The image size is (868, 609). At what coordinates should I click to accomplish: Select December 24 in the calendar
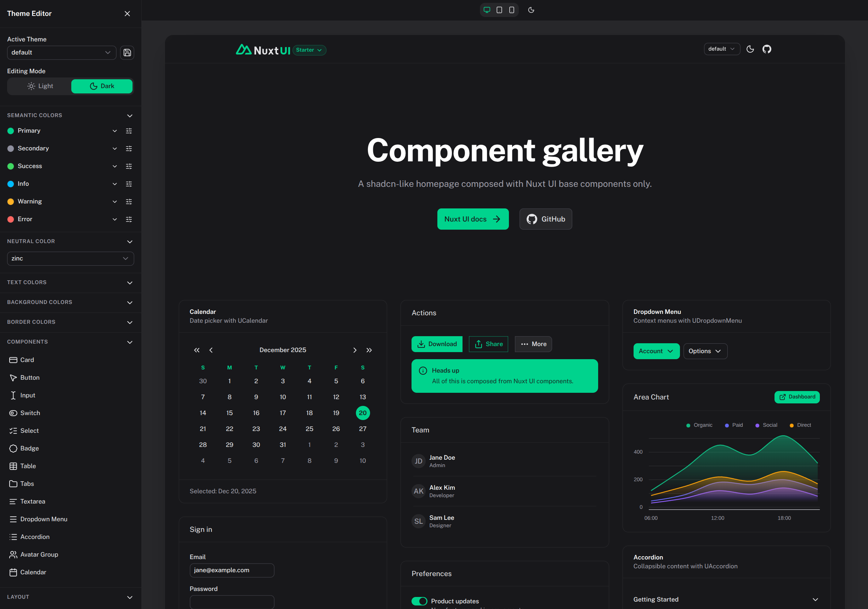coord(283,429)
